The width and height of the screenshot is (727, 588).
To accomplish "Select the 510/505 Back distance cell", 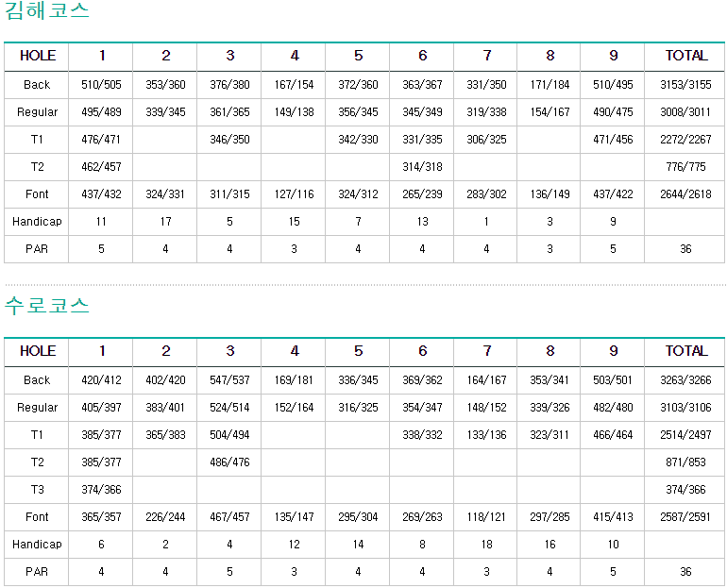I will pos(101,85).
